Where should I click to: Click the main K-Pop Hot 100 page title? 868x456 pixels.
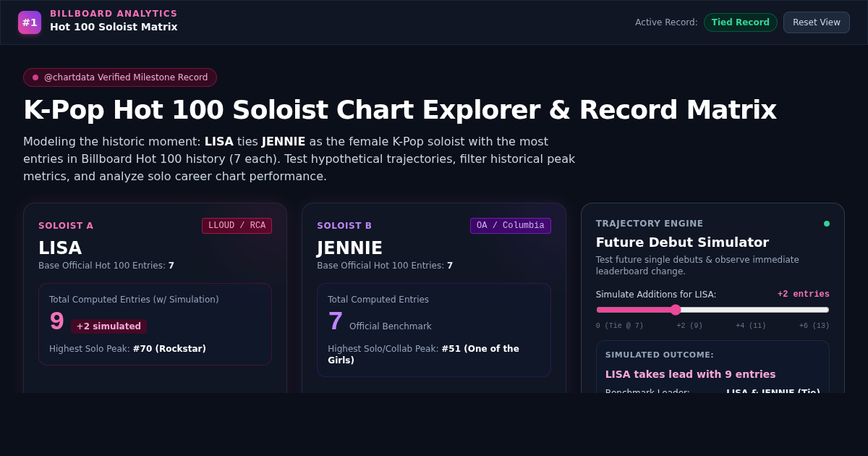[x=400, y=110]
